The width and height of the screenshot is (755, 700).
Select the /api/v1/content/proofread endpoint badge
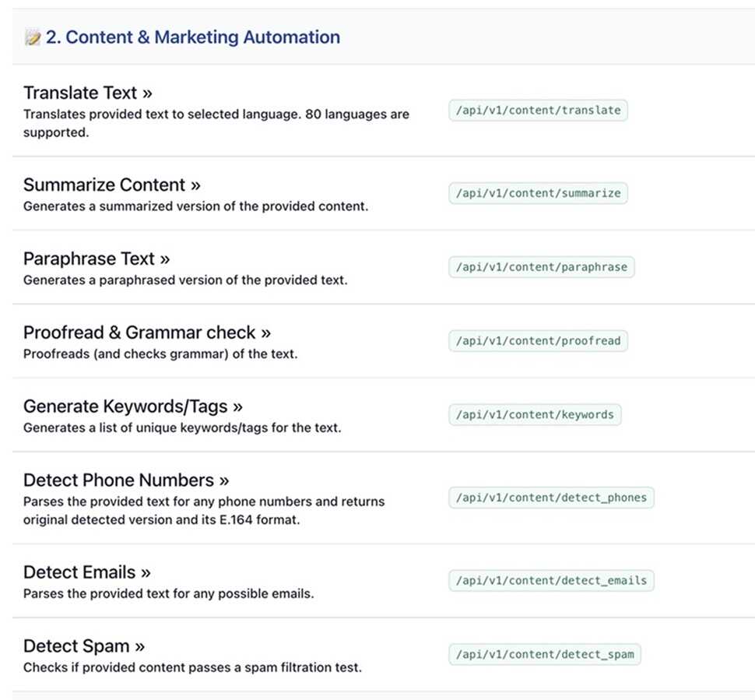point(538,341)
